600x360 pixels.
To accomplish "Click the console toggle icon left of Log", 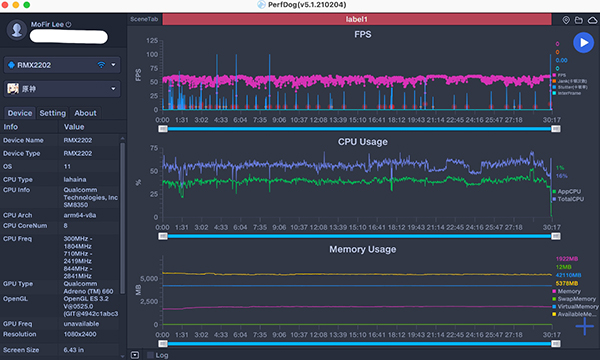I will (x=135, y=355).
